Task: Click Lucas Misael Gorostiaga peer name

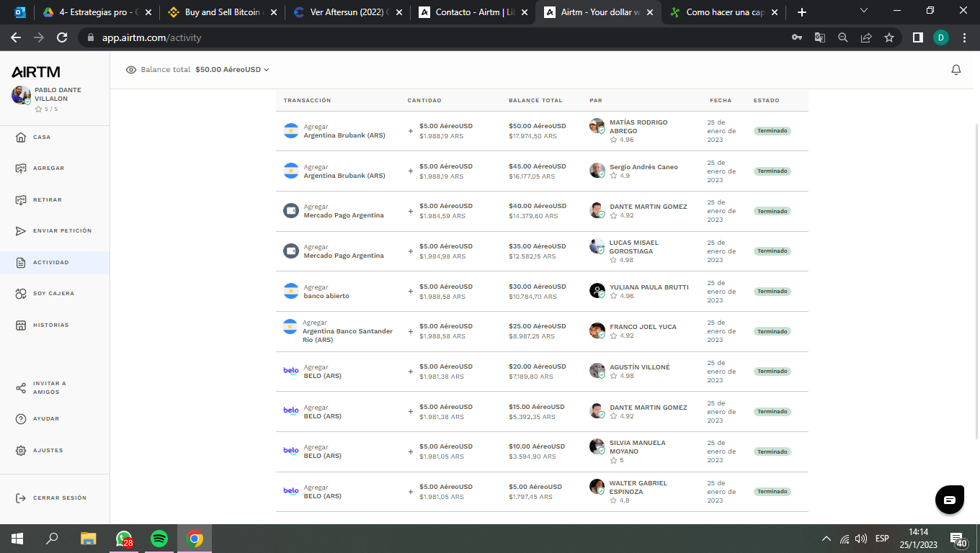Action: (x=634, y=247)
